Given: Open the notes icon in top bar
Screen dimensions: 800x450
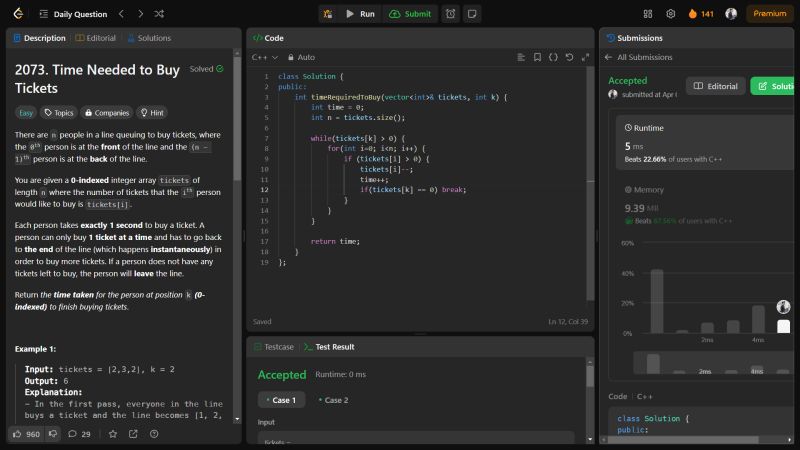Looking at the screenshot, I should [x=472, y=14].
